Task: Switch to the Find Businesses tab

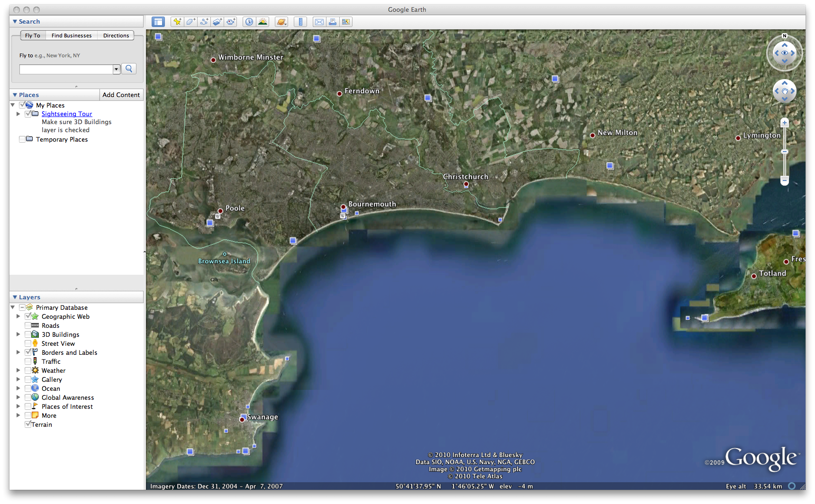Action: click(x=72, y=36)
